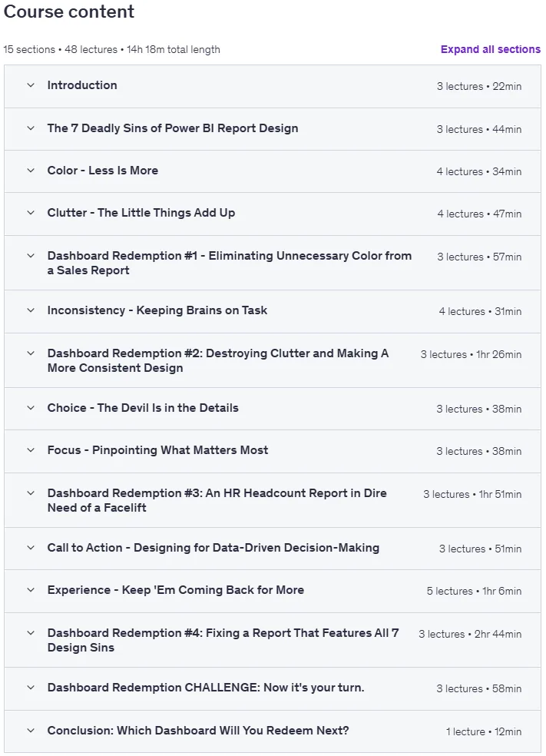Click Dashboard Redemption CHALLENGE section title
Screen dimensions: 546x756
click(x=206, y=688)
